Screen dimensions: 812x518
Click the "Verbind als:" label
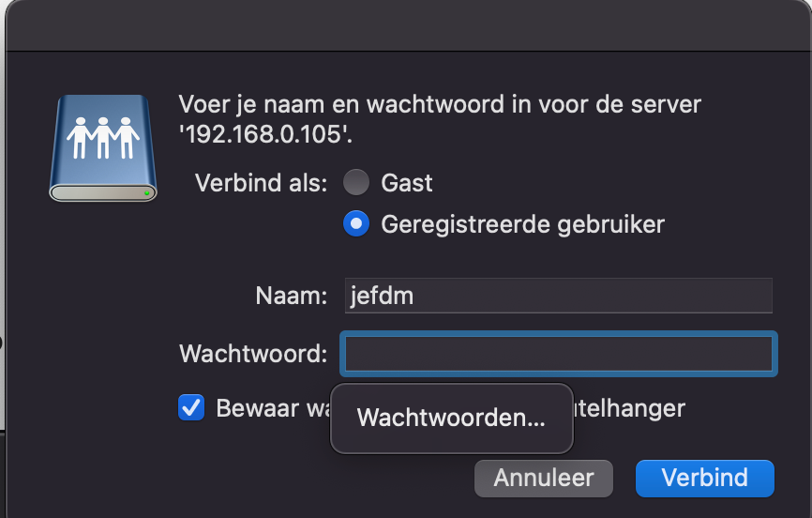pos(261,182)
